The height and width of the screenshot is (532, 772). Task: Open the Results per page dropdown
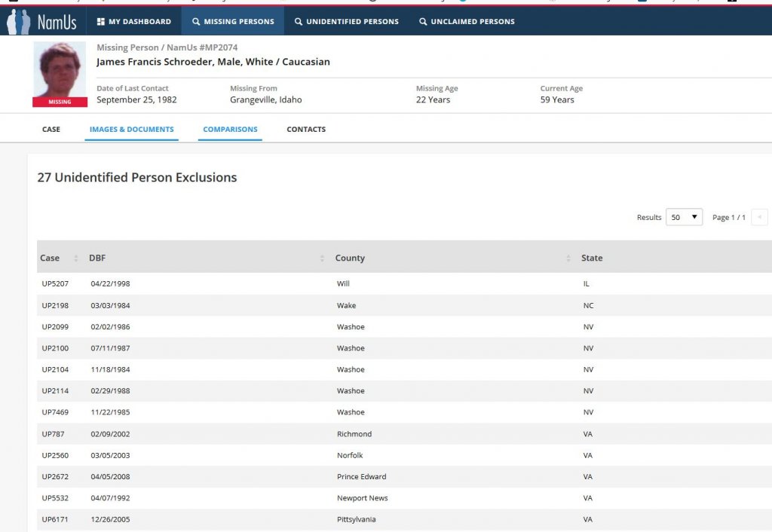coord(684,217)
